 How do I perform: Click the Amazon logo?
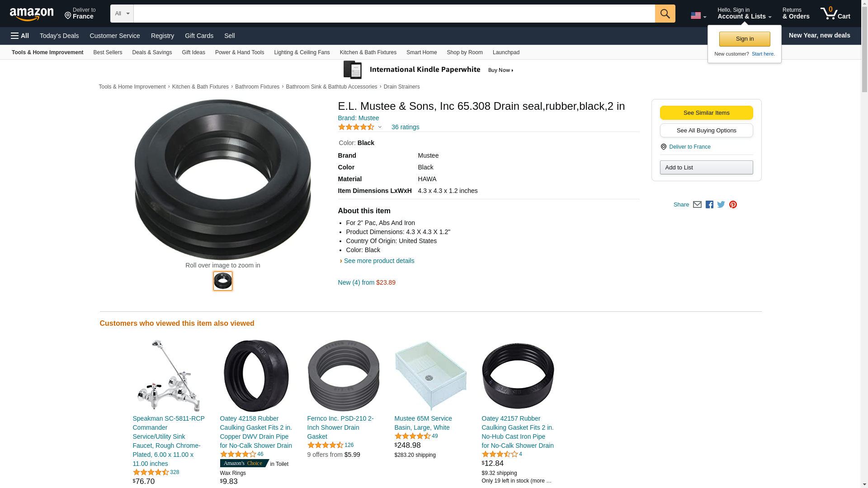(x=32, y=14)
